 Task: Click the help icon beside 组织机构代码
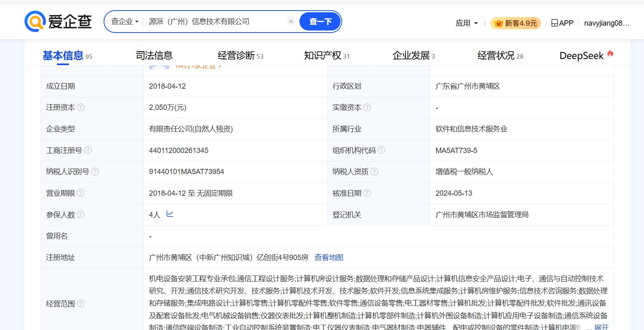382,150
